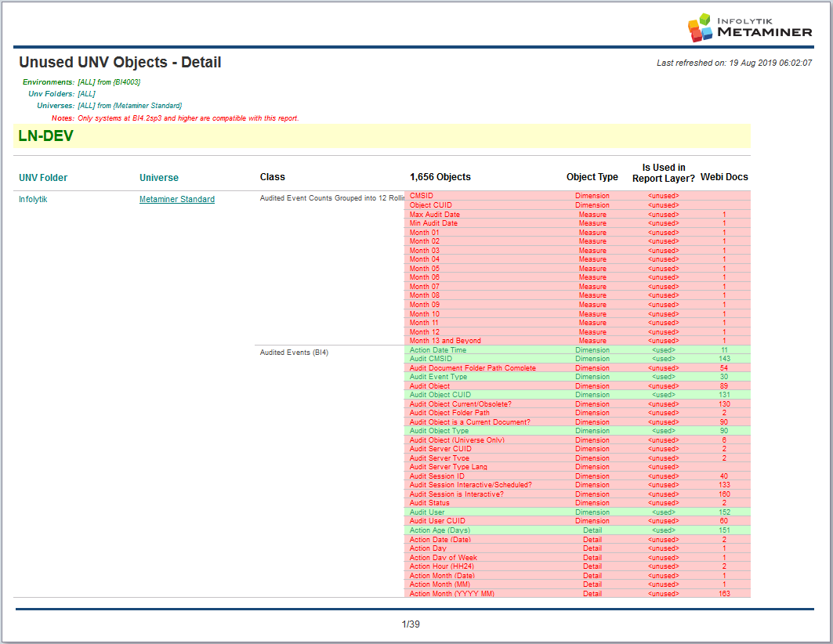Click the Audit Session is Interactive? entry

[456, 494]
